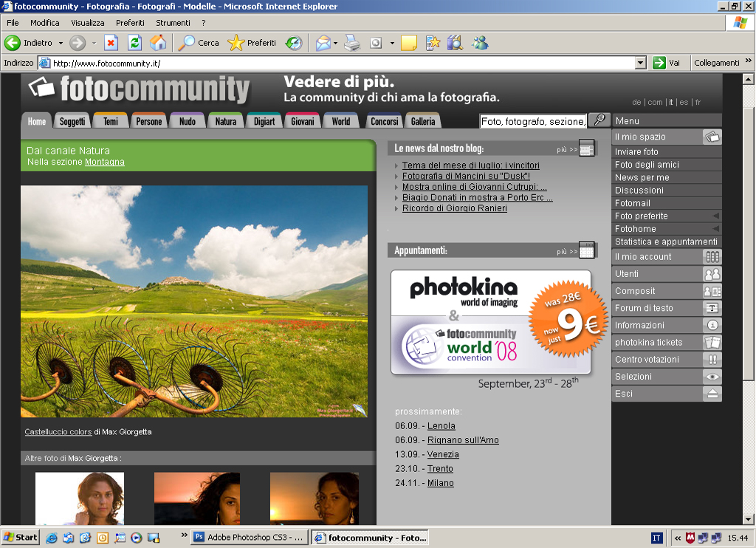Open the Indietro back-history dropdown arrow
Screen dimensions: 756x548
[61, 43]
